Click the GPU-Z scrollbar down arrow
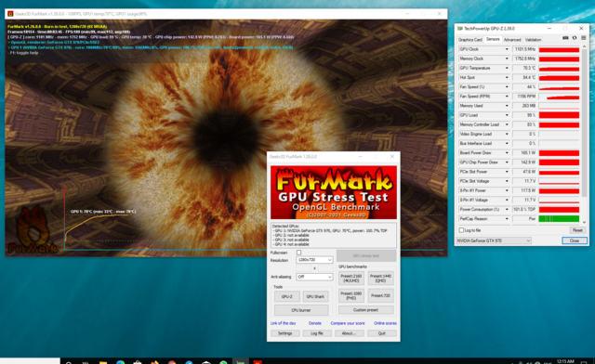This screenshot has width=595, height=364. 584,222
